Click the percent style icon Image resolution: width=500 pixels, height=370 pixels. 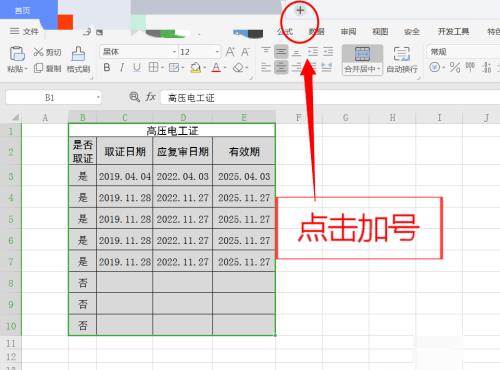(x=455, y=68)
